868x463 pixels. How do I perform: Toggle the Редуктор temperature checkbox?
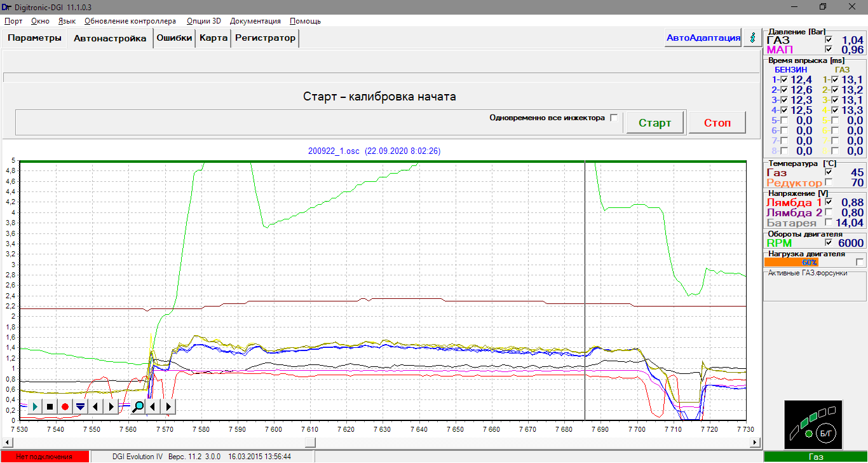[x=828, y=183]
